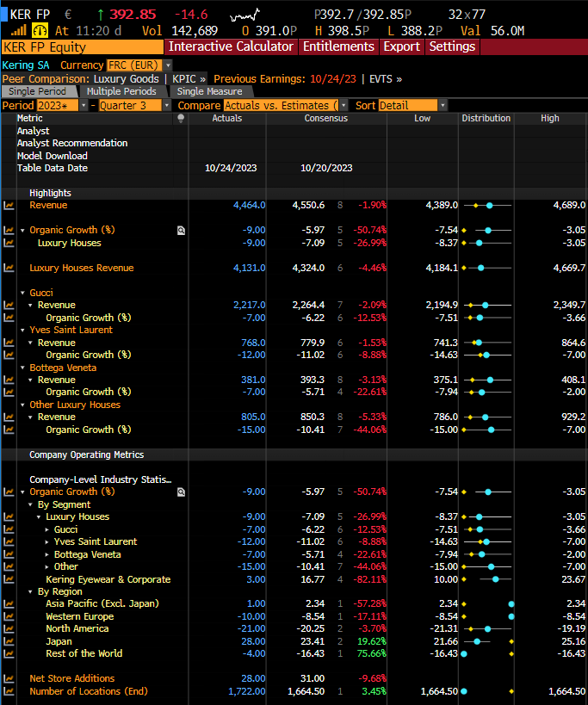The width and height of the screenshot is (588, 705).
Task: Open chart icon for Bottega Veneta Revenue row
Action: pyautogui.click(x=9, y=380)
